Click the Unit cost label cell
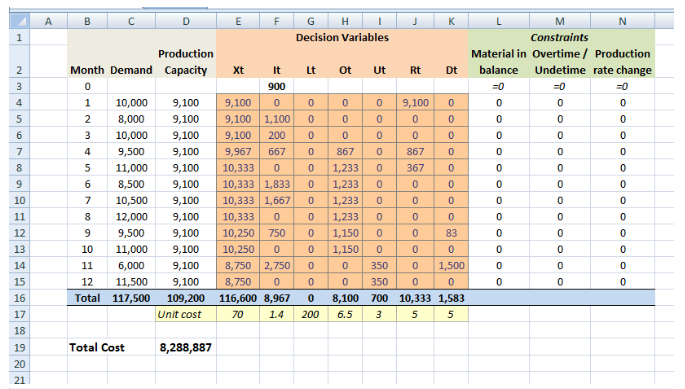Screen dimensions: 685x389 [186, 314]
